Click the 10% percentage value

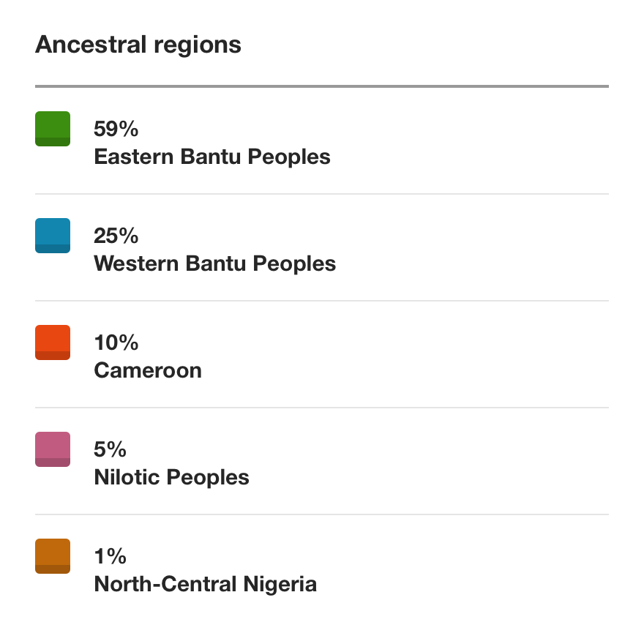pos(116,342)
